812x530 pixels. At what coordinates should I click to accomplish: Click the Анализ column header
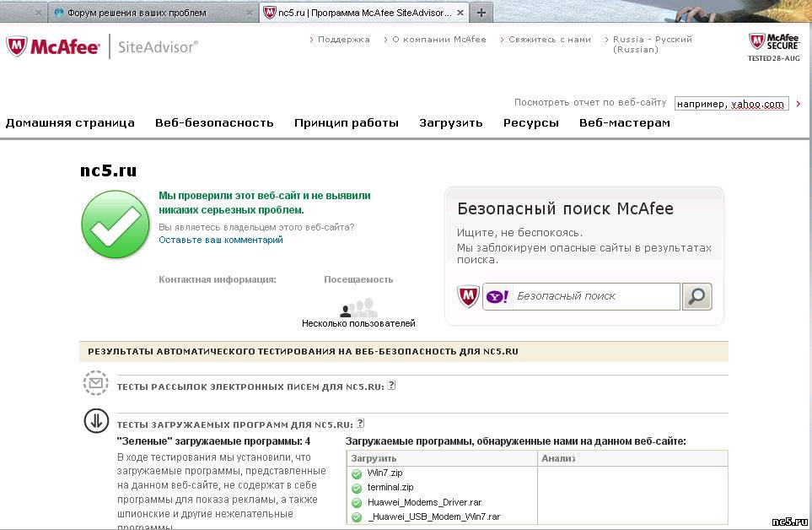(x=558, y=458)
